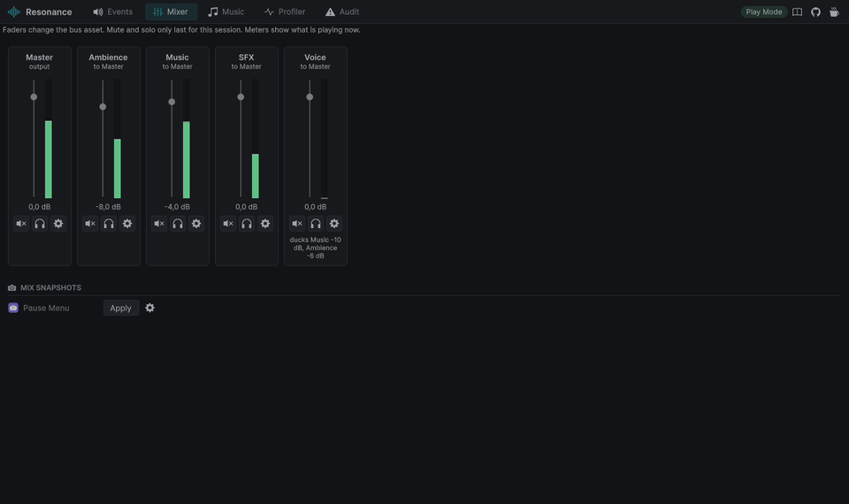Mute the Ambience bus
This screenshot has height=504, width=849.
pyautogui.click(x=90, y=224)
